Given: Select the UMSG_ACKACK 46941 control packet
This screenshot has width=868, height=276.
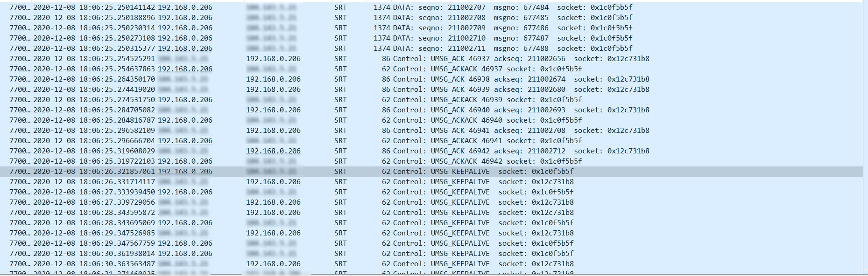Looking at the screenshot, I should tap(420, 140).
